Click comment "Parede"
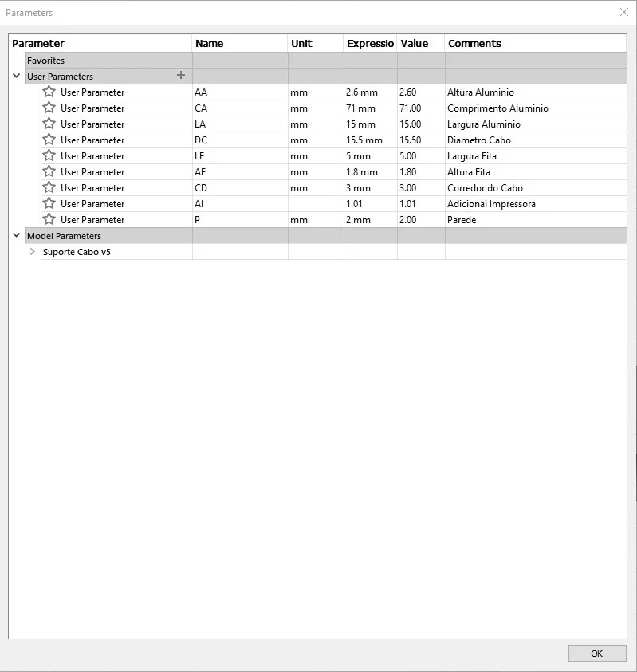The image size is (637, 672). coord(462,219)
